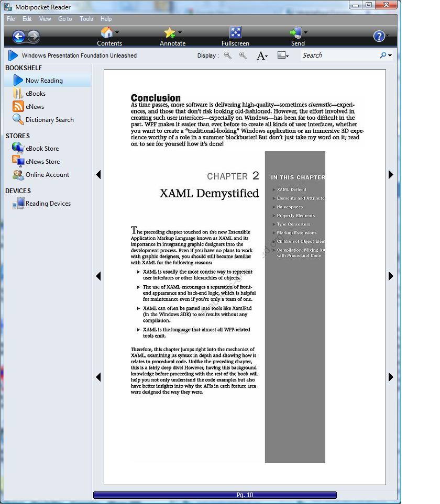
Task: Click Markup Extensions in the chapter sidebar
Action: [296, 233]
